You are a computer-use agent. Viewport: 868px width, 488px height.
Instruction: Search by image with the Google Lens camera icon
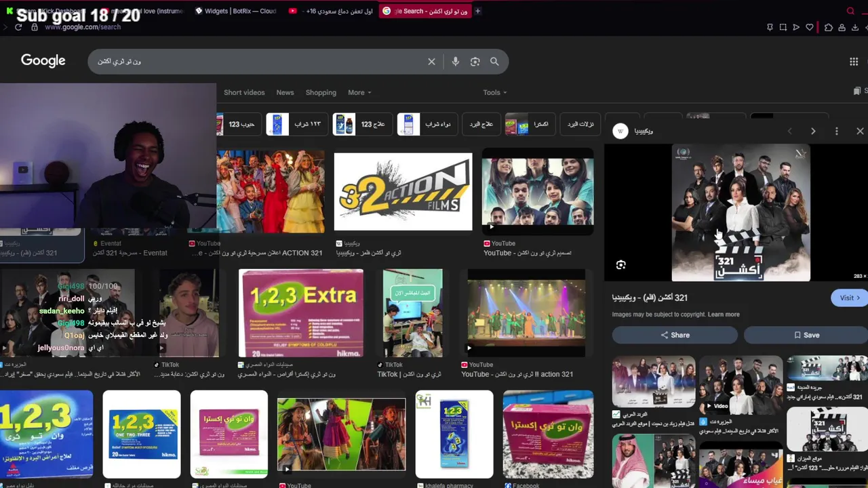(x=475, y=62)
